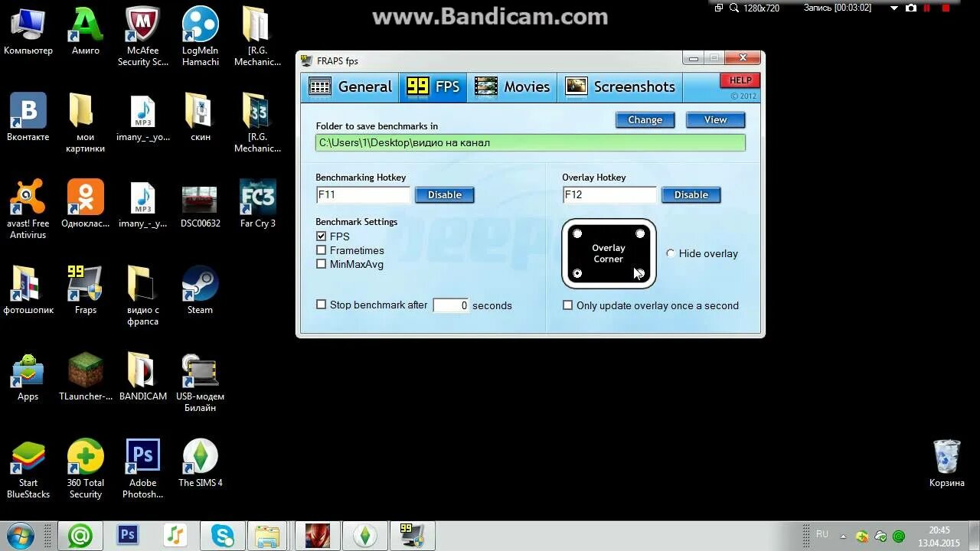980x551 pixels.
Task: Open the Амиго browser desktop icon
Action: (x=86, y=31)
